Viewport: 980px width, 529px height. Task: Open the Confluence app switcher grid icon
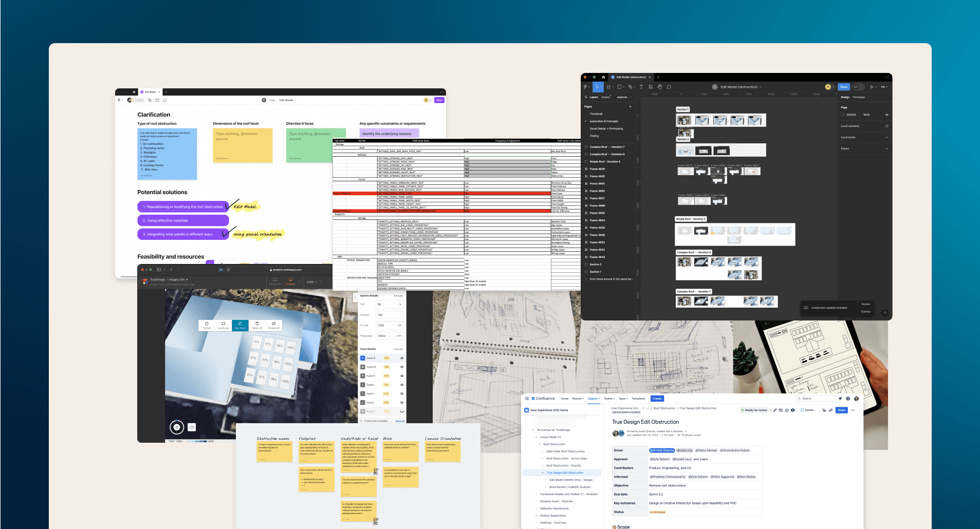tap(527, 399)
